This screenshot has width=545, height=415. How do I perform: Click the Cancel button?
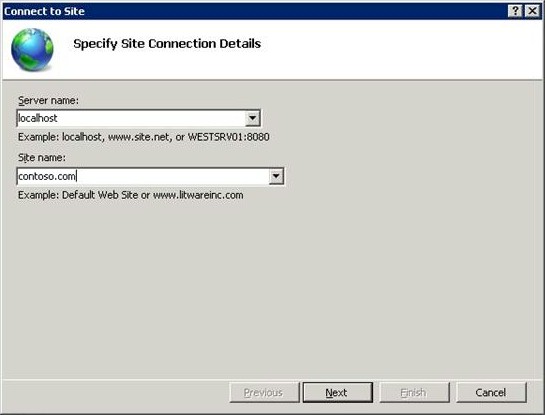point(491,392)
